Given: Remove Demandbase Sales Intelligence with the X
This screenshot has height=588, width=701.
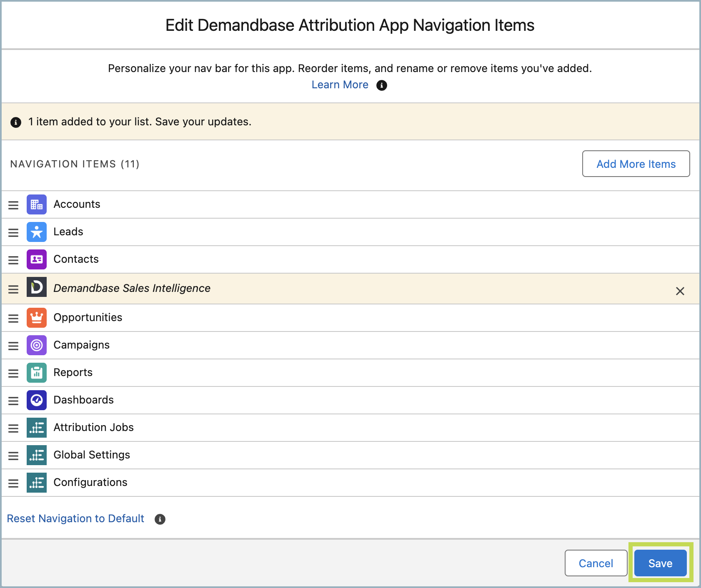Looking at the screenshot, I should tap(680, 291).
